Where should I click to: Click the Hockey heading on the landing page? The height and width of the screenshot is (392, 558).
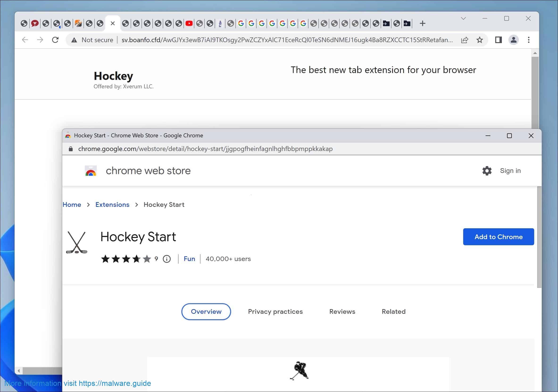tap(113, 76)
